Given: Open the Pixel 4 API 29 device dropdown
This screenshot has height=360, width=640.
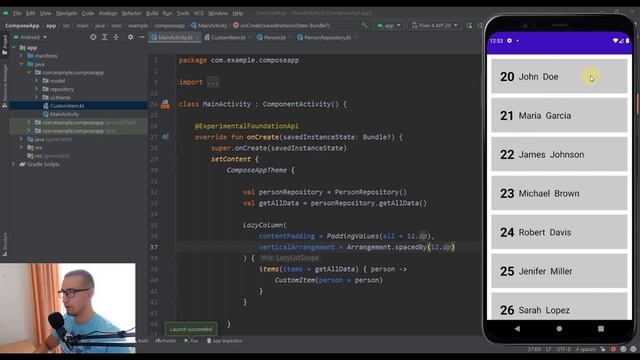Looking at the screenshot, I should coord(434,25).
